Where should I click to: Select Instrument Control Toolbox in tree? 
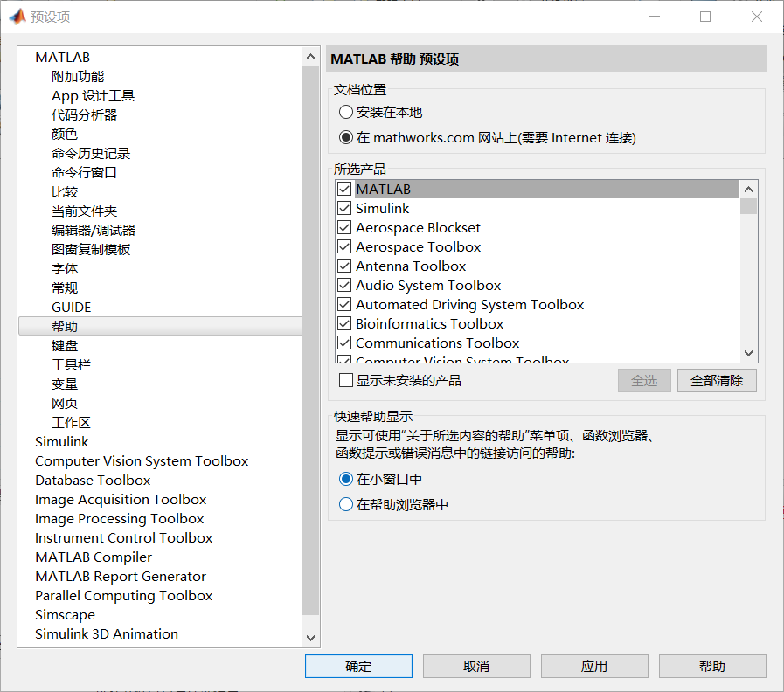click(x=123, y=538)
